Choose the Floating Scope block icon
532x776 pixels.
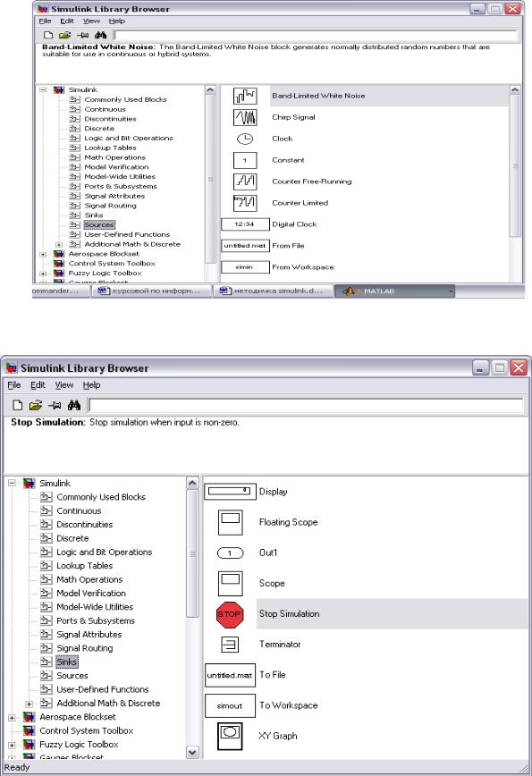[230, 522]
